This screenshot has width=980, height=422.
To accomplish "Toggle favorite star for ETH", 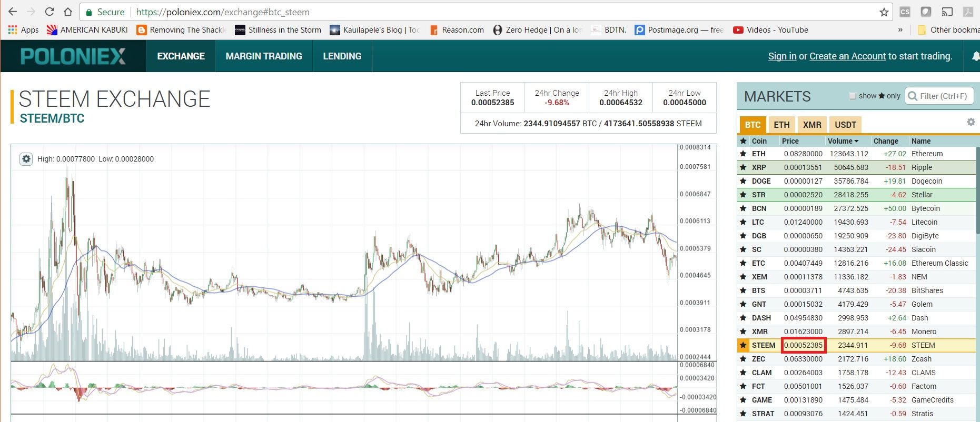I will tap(743, 154).
